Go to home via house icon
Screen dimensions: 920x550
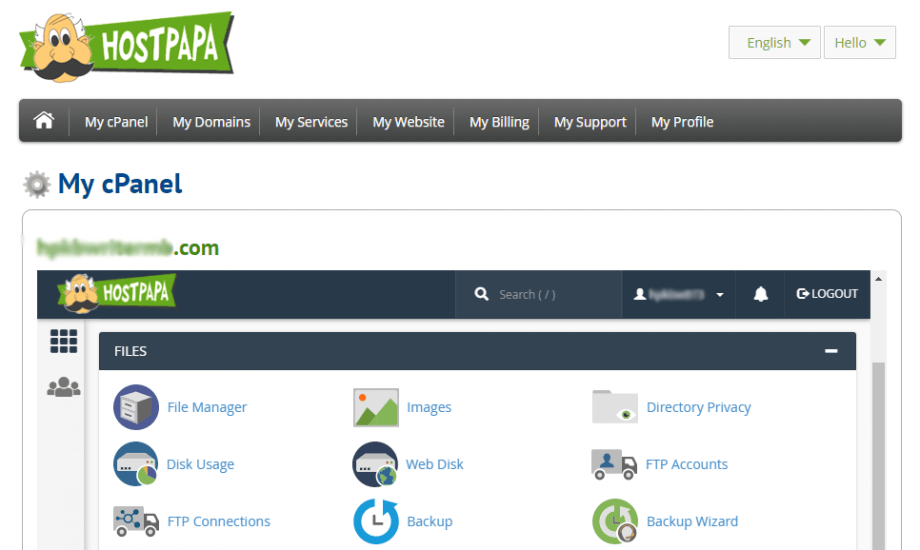pos(44,121)
